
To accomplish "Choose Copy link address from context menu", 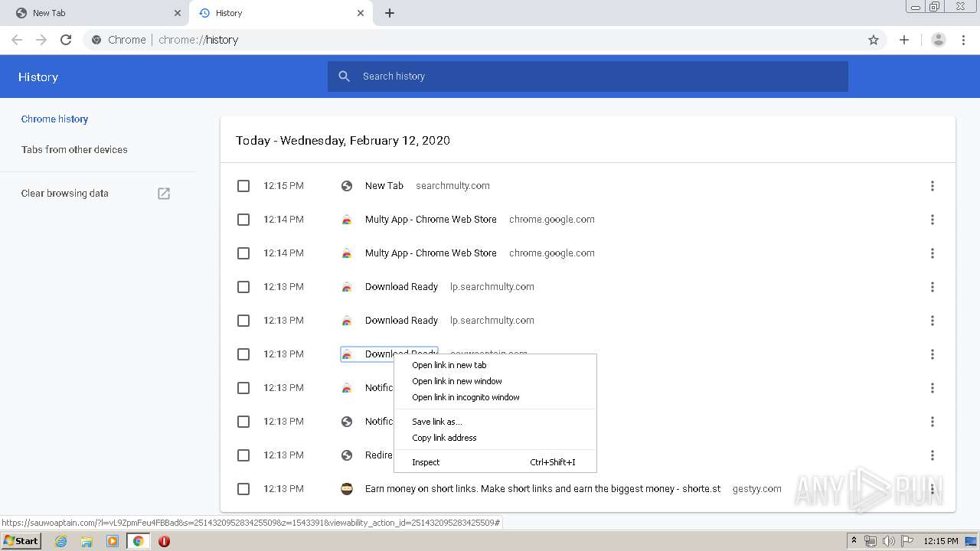I will click(495, 438).
